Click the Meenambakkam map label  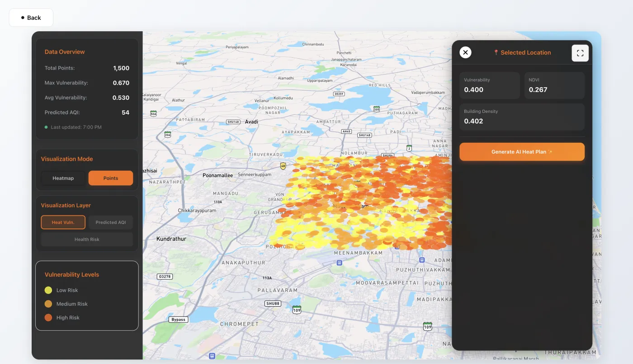click(358, 253)
